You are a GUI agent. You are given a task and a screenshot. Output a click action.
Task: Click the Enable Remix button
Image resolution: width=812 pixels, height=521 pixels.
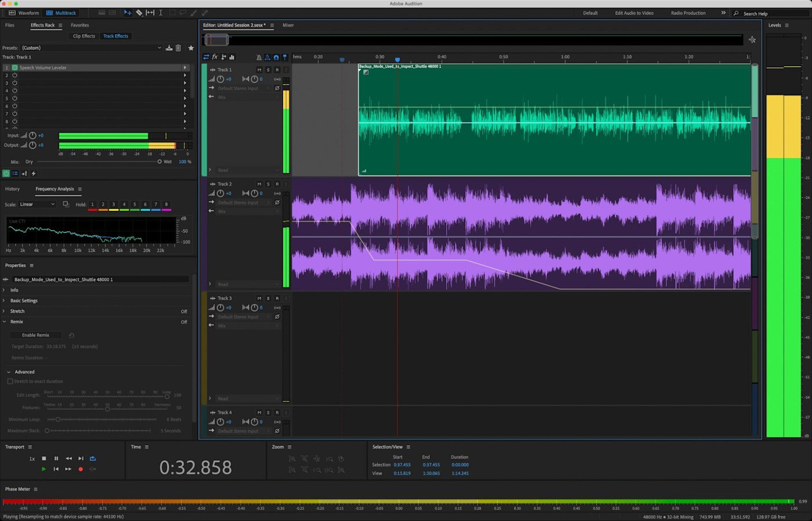(35, 335)
